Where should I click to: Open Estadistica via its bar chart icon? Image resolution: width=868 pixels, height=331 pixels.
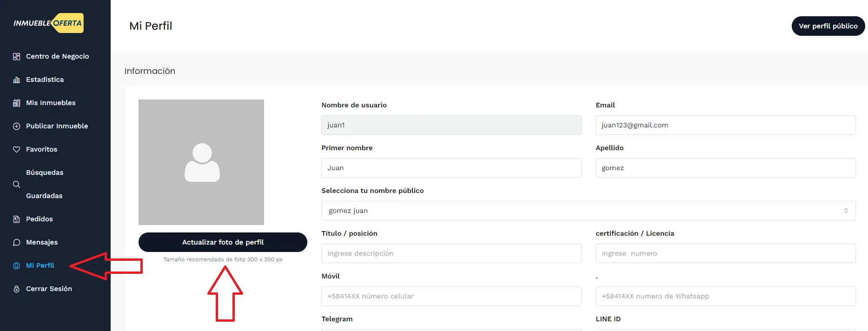click(17, 79)
